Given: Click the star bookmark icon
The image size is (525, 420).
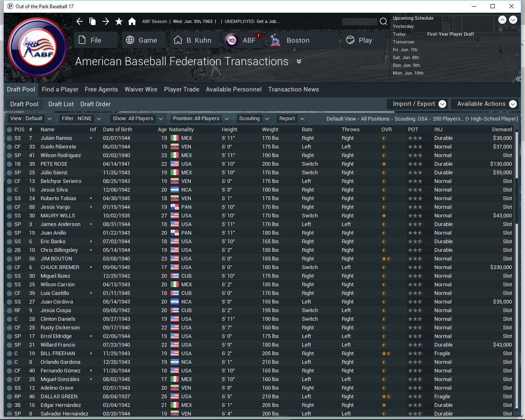Looking at the screenshot, I should pos(119,21).
